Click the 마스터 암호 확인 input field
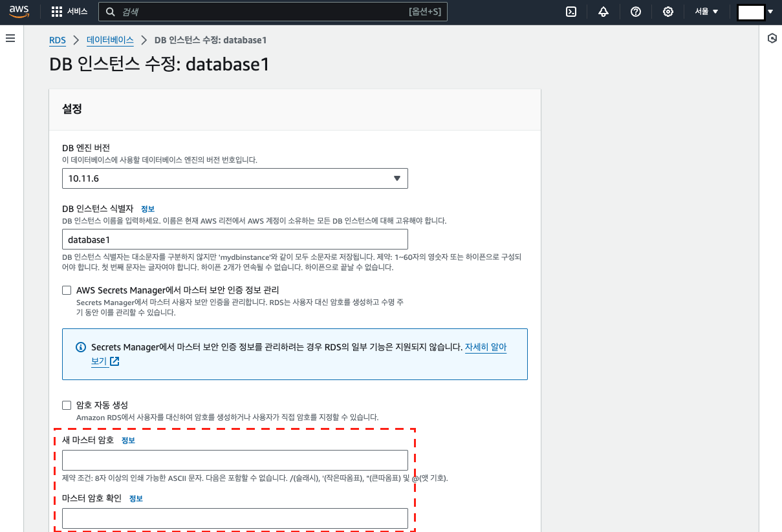Screen dimensions: 782x532 click(235, 518)
